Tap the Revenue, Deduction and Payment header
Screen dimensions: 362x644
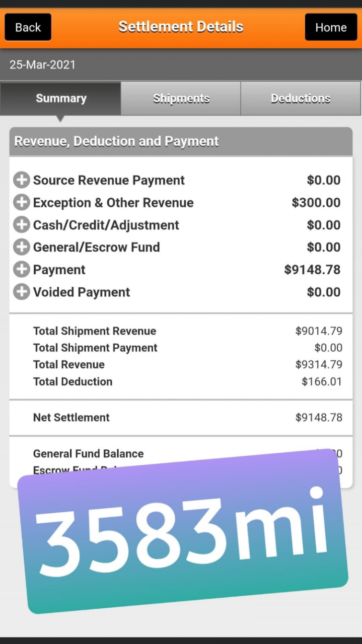point(181,141)
